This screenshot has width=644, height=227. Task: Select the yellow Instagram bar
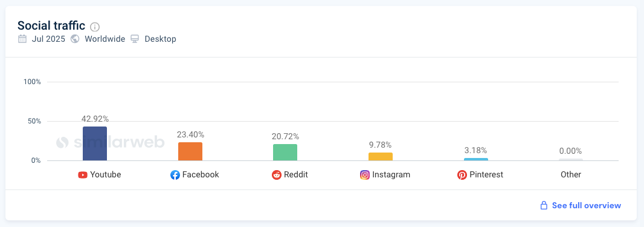tap(381, 157)
